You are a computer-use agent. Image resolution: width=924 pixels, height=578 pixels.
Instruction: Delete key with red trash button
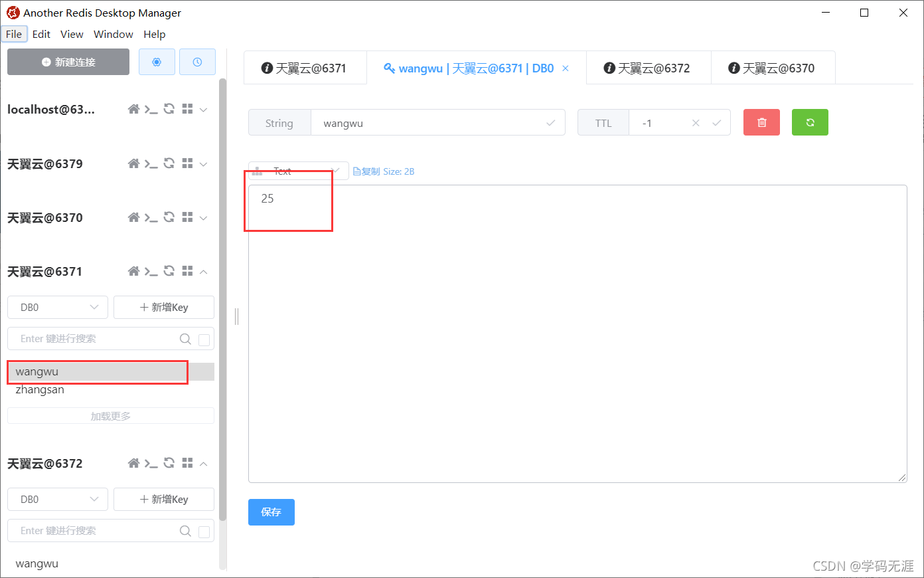[761, 122]
